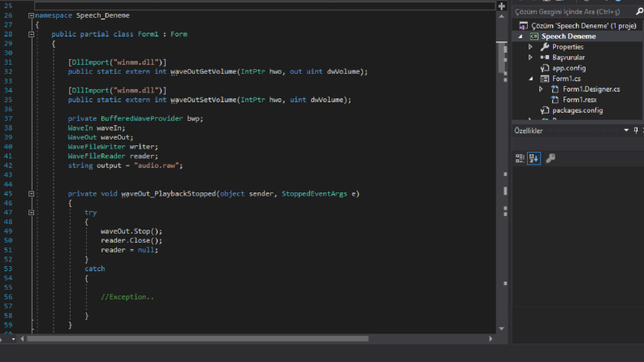Click the horizontal scrollbar left arrow
Screen dimensions: 644x362
[22, 339]
